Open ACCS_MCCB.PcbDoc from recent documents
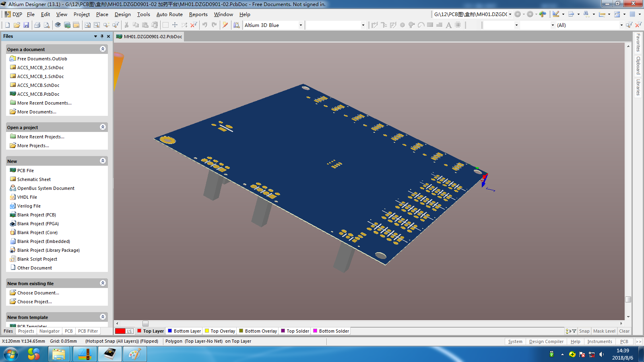The height and width of the screenshot is (362, 644). pyautogui.click(x=38, y=94)
